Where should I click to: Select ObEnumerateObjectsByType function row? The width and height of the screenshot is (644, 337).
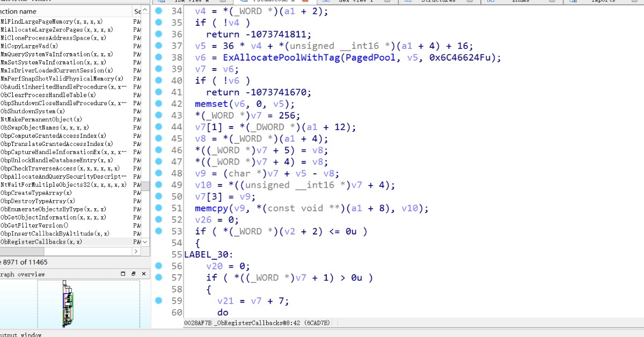[x=71, y=209]
